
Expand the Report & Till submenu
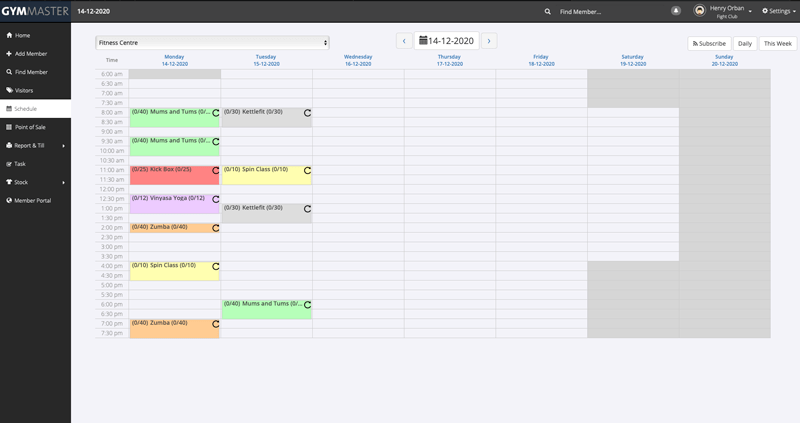pyautogui.click(x=63, y=145)
